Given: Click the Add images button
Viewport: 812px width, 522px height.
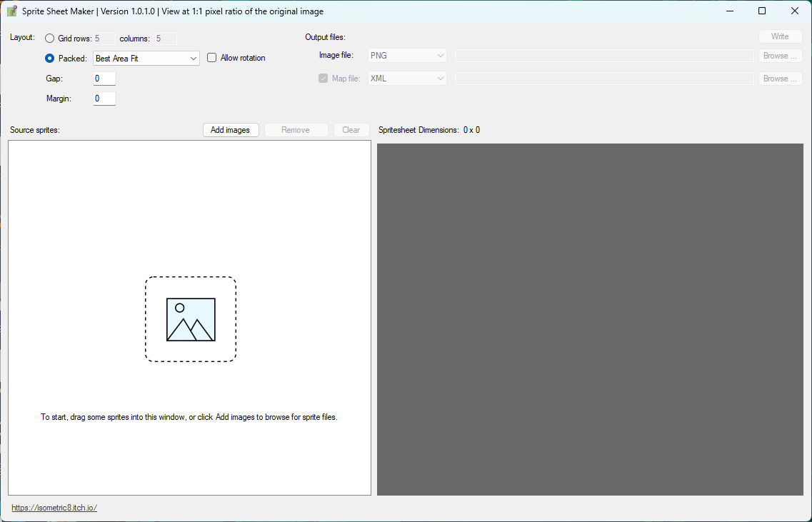Looking at the screenshot, I should [x=231, y=130].
